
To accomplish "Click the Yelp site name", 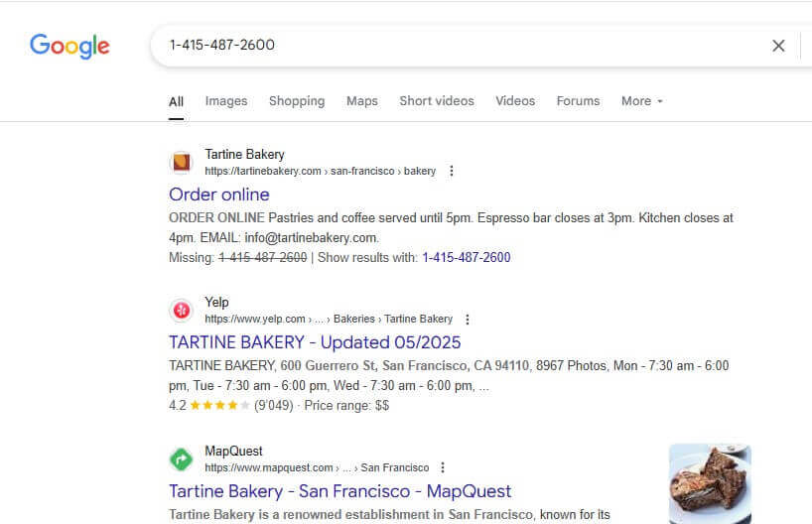I will pos(216,303).
